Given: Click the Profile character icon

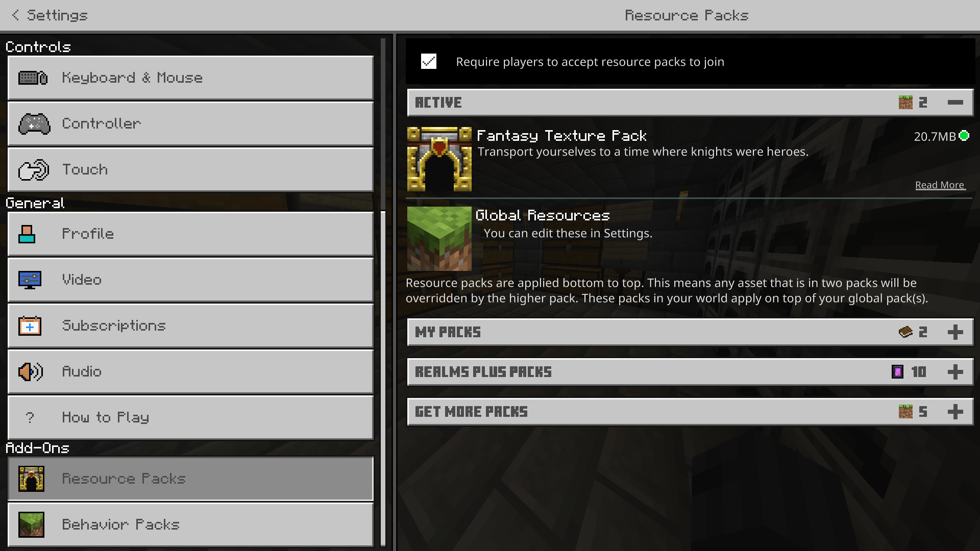Looking at the screenshot, I should coord(27,234).
